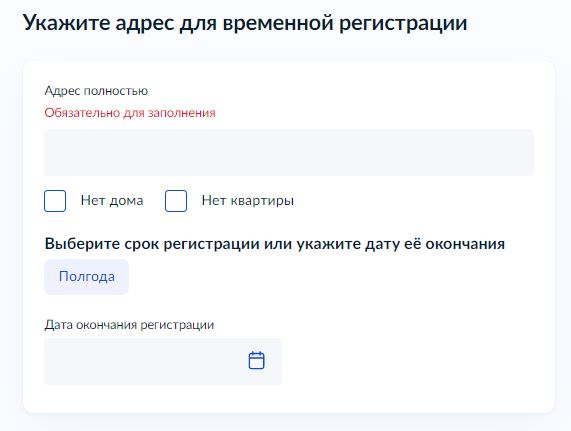Click the "Обязательно для заполнения" error message
Viewport: 571px width, 431px height.
130,112
